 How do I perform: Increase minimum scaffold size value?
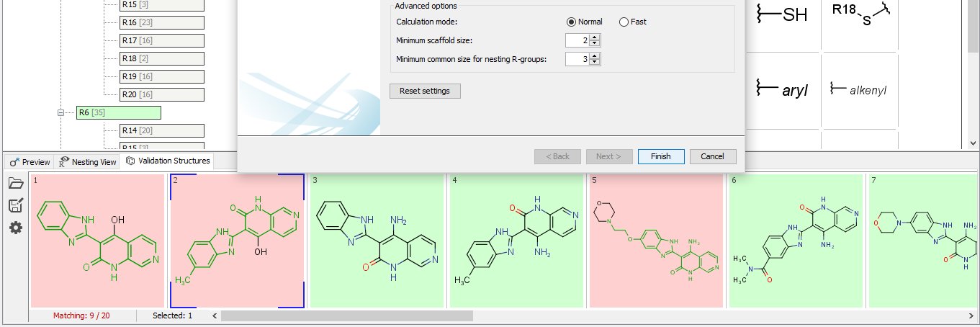[595, 37]
